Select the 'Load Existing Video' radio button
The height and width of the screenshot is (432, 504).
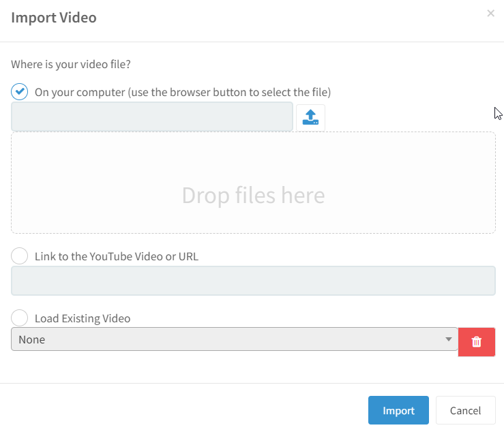(x=20, y=318)
